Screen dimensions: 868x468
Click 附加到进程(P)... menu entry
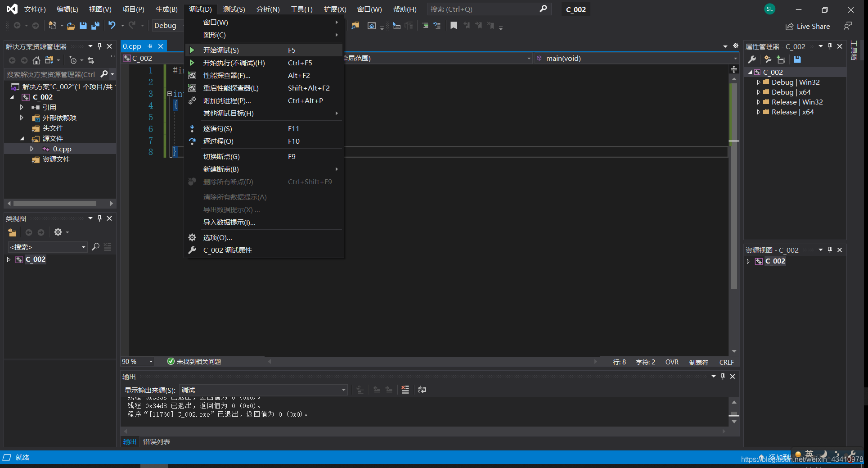point(264,100)
